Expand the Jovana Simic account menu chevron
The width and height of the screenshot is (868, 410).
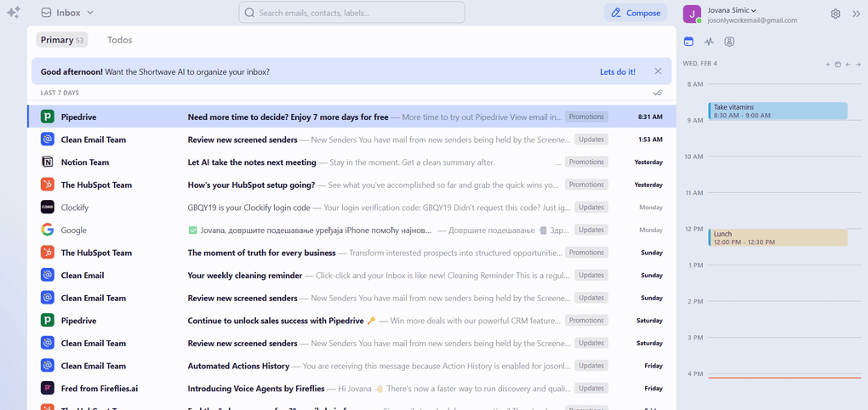754,10
